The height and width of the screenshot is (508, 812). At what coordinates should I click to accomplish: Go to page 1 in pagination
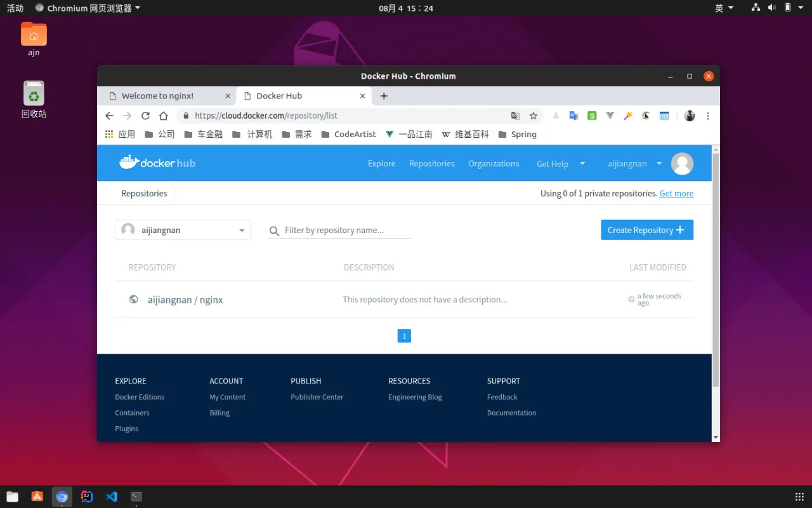coord(404,336)
